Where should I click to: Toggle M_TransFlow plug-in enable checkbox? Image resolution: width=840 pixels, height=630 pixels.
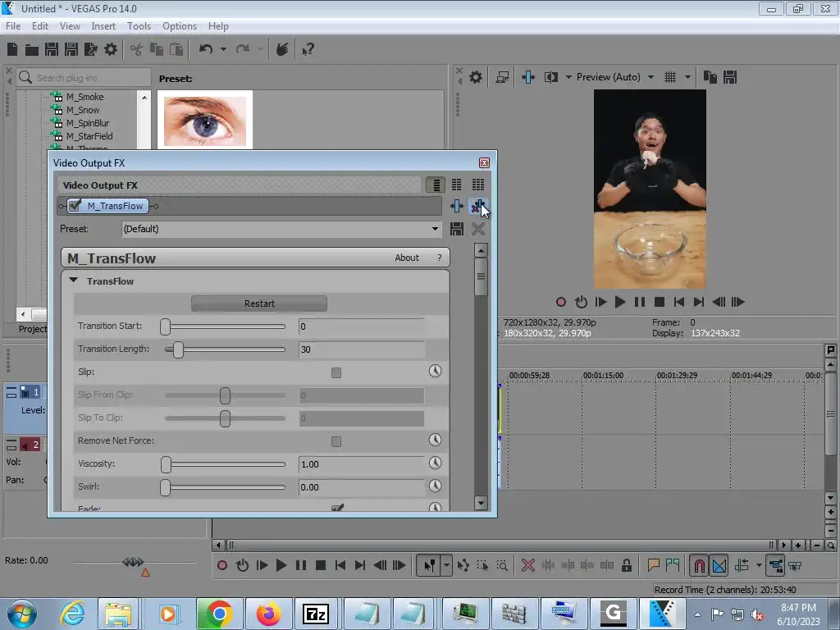(x=75, y=206)
